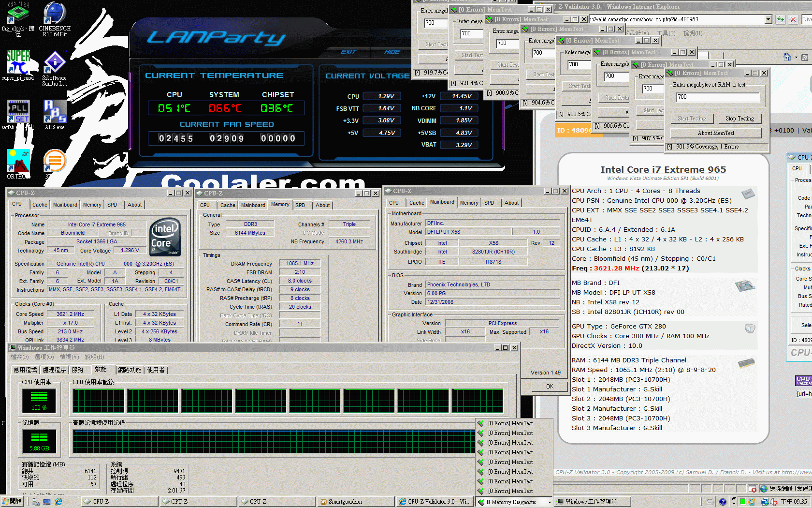812x508 pixels.
Task: Expand the Internet Explorer address bar dropdown
Action: click(x=768, y=19)
